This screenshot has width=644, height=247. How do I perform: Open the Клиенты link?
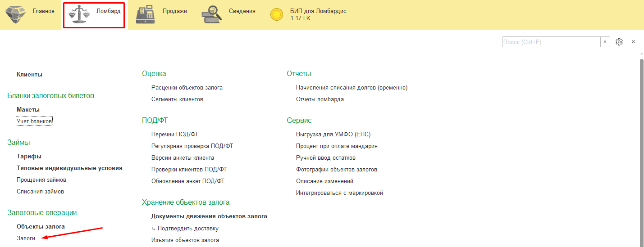pos(29,74)
